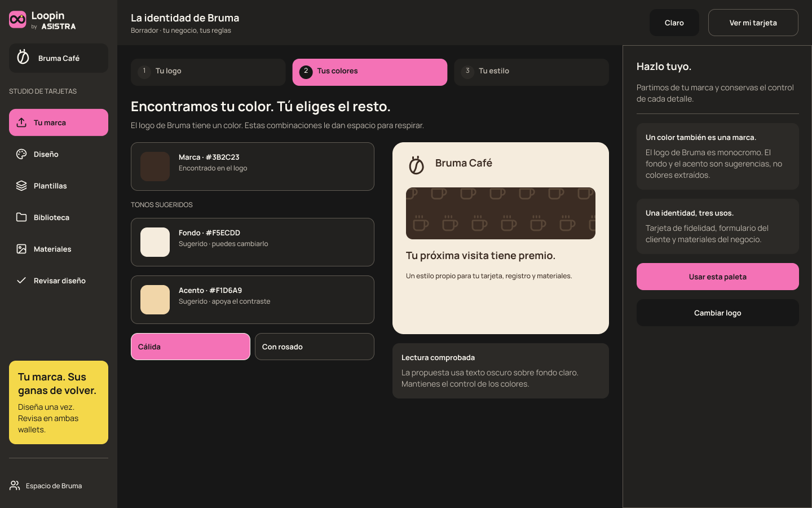Click the Acento #F1D6A9 color swatch
812x508 pixels.
point(155,300)
